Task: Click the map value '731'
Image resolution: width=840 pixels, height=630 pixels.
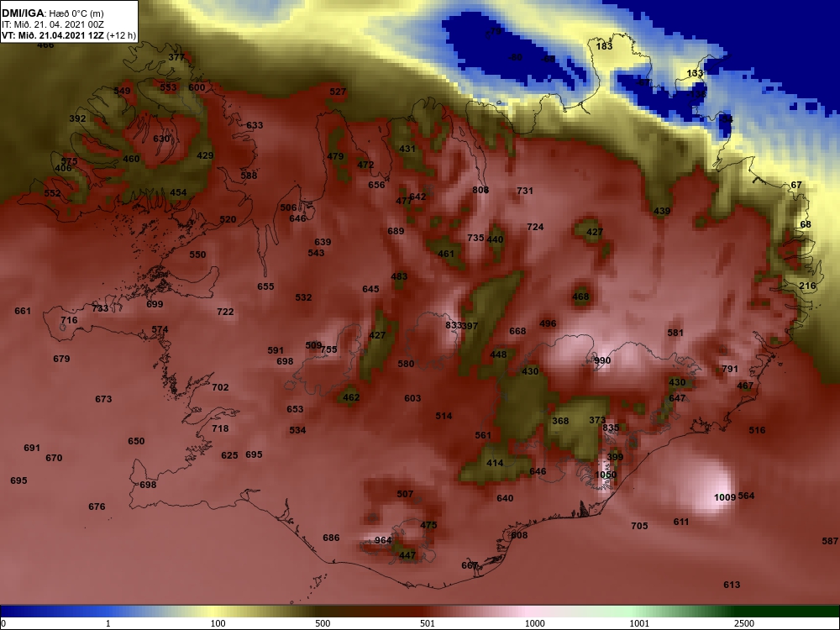Action: tap(525, 191)
